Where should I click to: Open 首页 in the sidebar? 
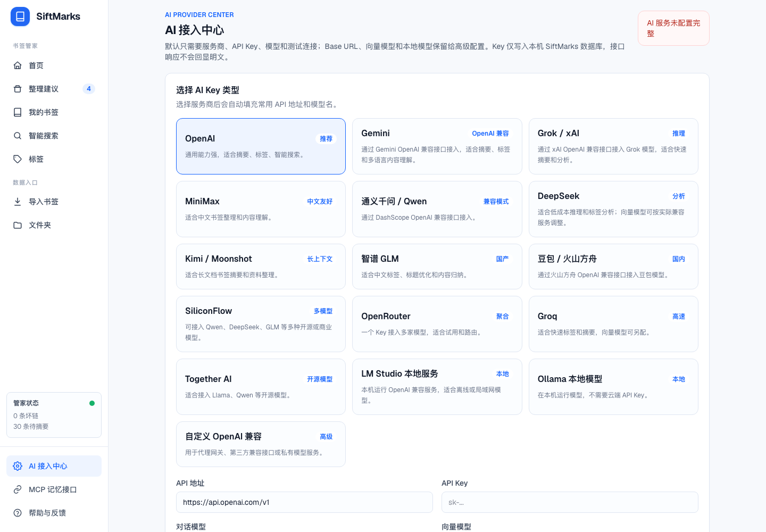point(54,65)
